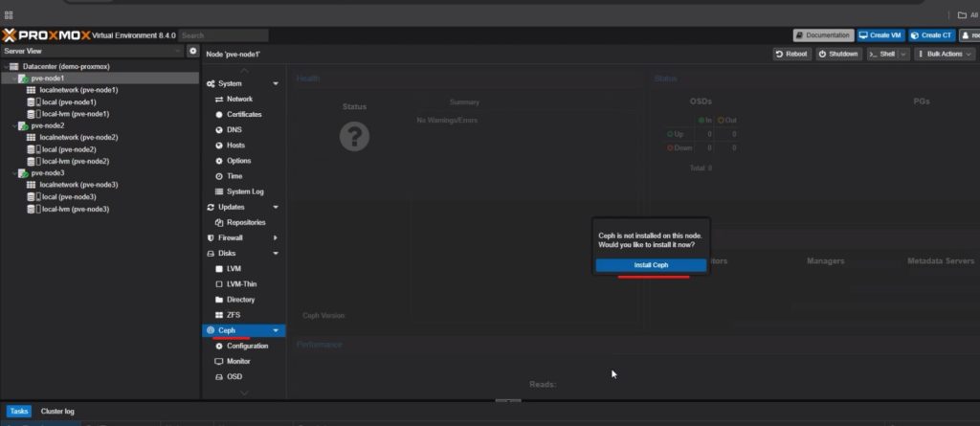Open Ceph OSD page

tap(234, 376)
